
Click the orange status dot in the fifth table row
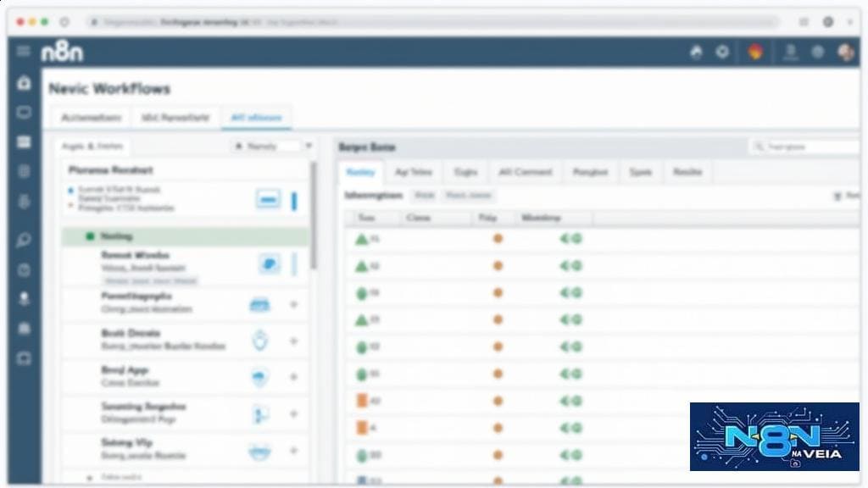498,347
